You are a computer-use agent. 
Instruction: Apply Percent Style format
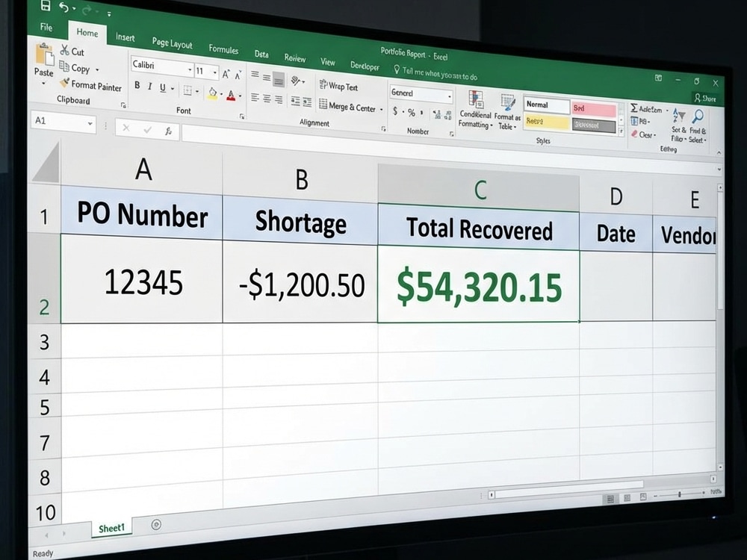[411, 113]
